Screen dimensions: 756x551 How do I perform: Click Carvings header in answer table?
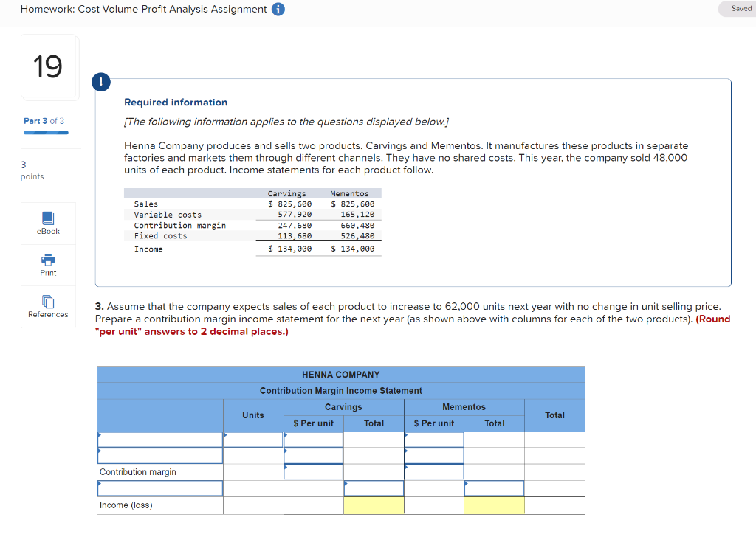coord(343,407)
